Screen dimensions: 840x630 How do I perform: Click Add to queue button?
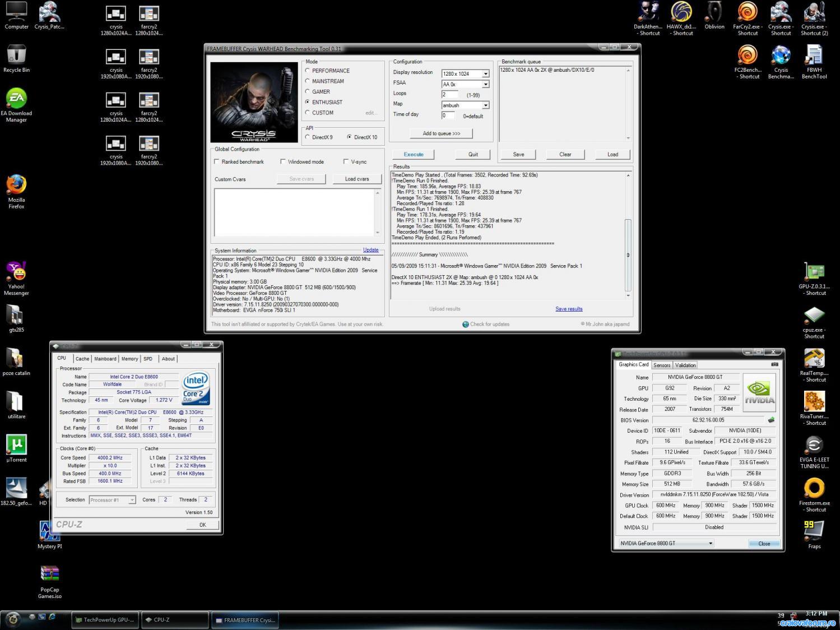coord(442,133)
